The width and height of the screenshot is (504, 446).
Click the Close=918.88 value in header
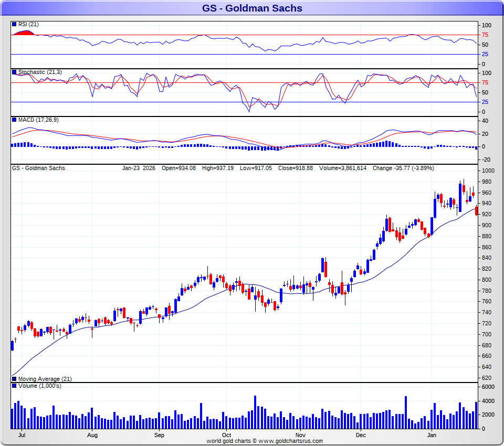click(299, 168)
